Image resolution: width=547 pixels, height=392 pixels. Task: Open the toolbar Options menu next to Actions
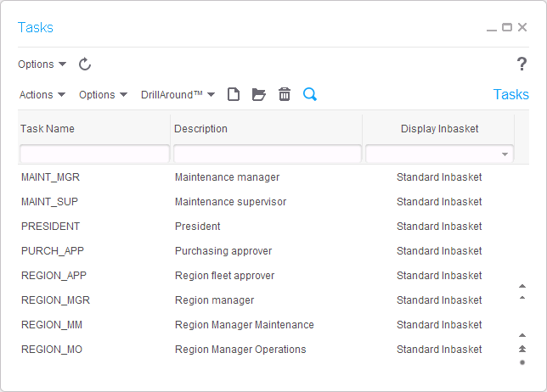tap(103, 95)
